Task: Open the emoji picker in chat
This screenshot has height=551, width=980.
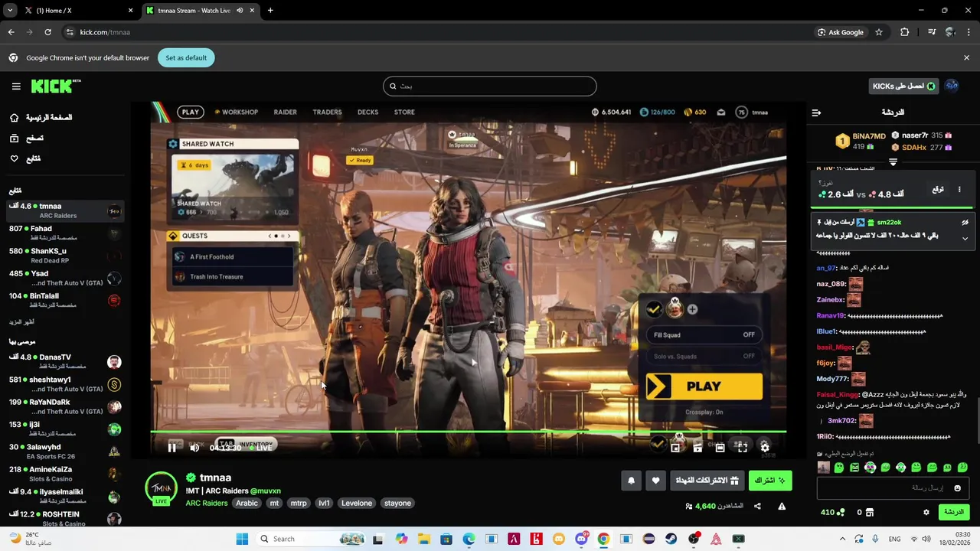Action: click(957, 488)
